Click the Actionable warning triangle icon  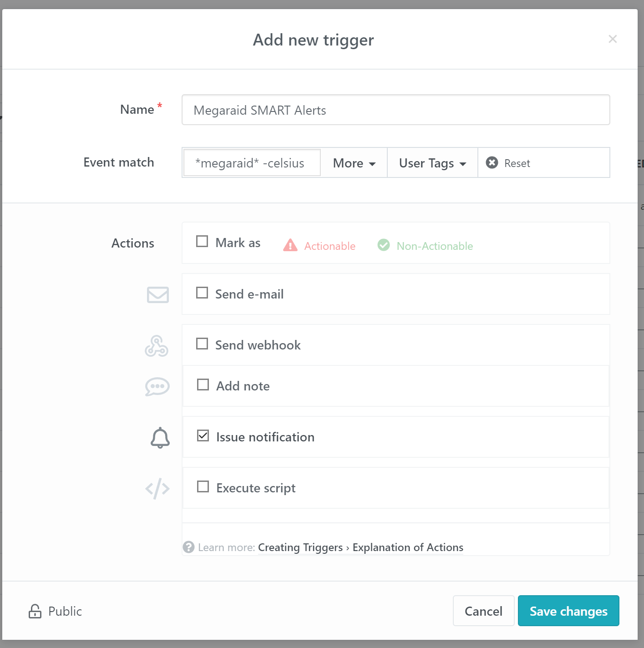[x=290, y=245]
